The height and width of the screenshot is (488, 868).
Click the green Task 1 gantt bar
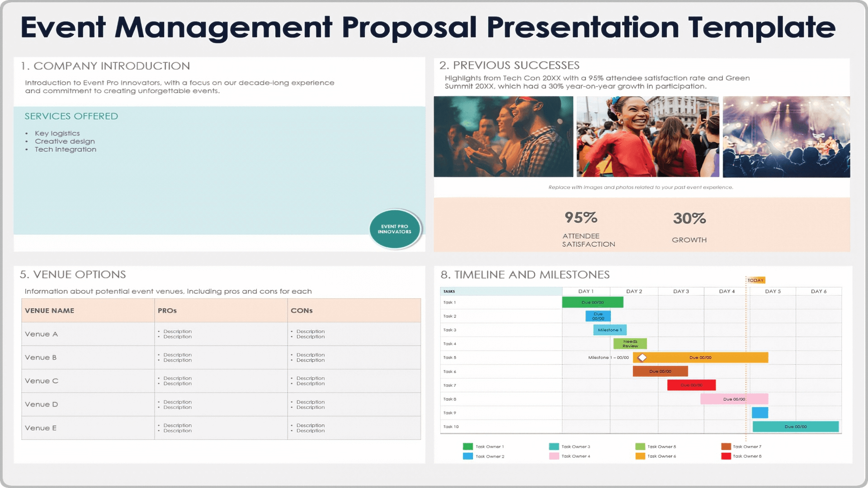coord(592,302)
